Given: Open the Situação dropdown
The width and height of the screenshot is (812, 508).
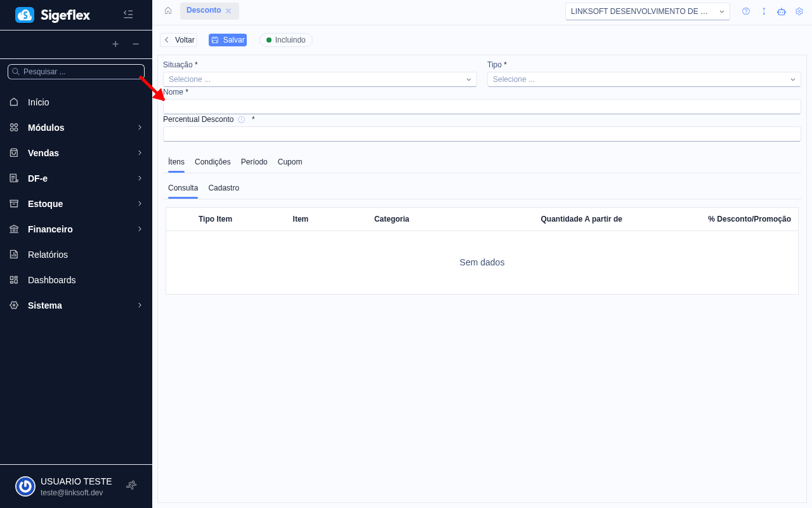Looking at the screenshot, I should click(x=320, y=79).
